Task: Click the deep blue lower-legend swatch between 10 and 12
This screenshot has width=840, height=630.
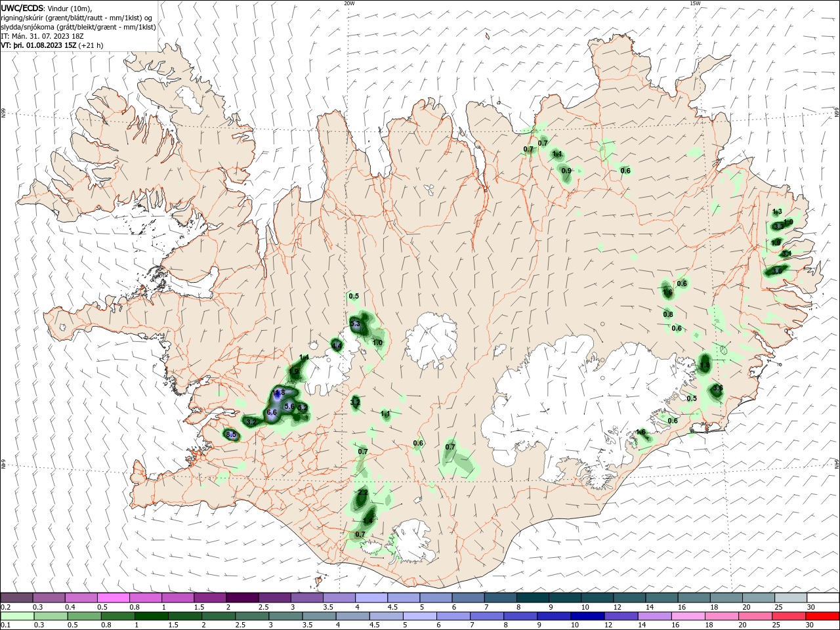Action: pos(588,616)
